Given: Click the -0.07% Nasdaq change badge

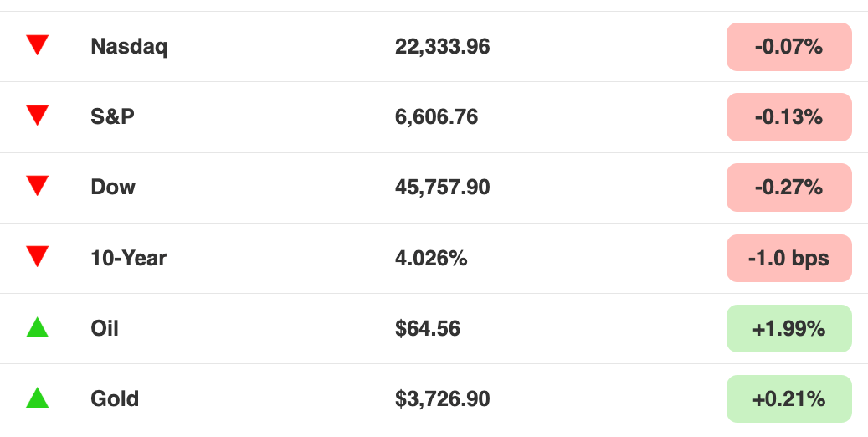Looking at the screenshot, I should (788, 47).
